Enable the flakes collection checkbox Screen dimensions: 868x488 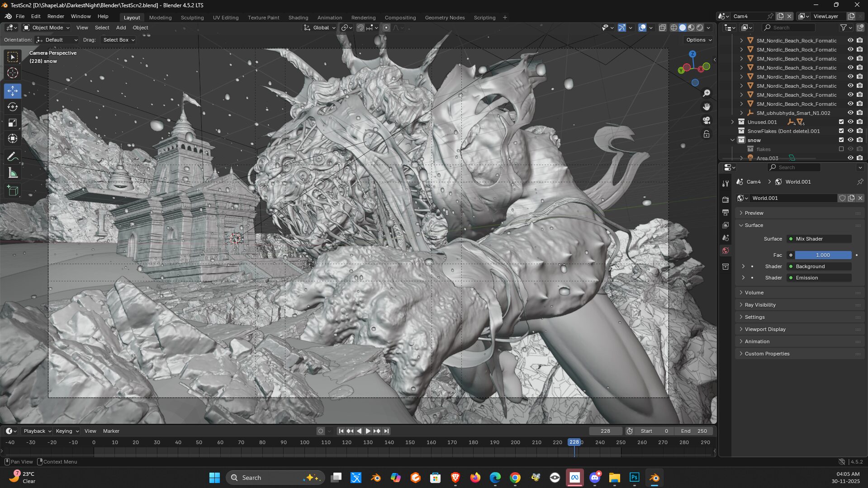[841, 149]
